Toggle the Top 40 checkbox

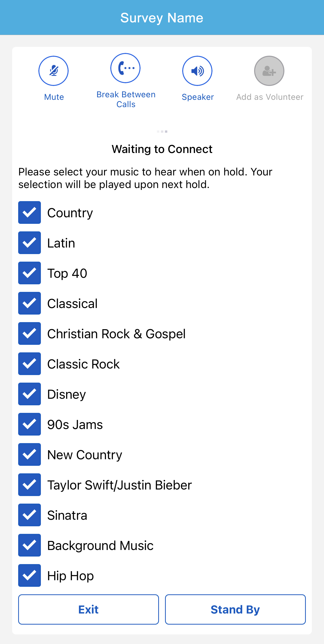point(30,273)
